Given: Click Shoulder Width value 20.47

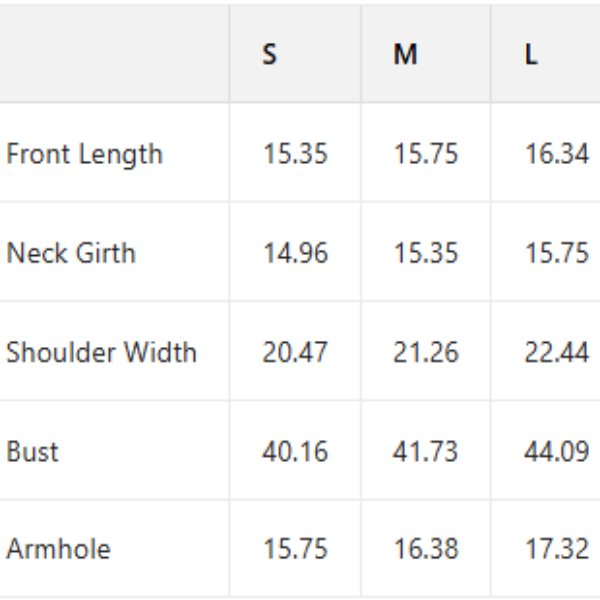Looking at the screenshot, I should click(295, 352).
